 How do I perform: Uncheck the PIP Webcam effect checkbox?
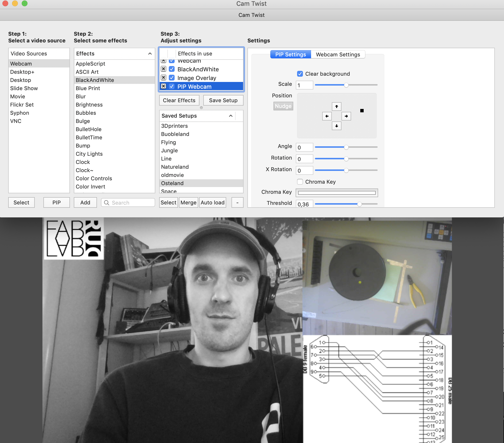(x=172, y=86)
